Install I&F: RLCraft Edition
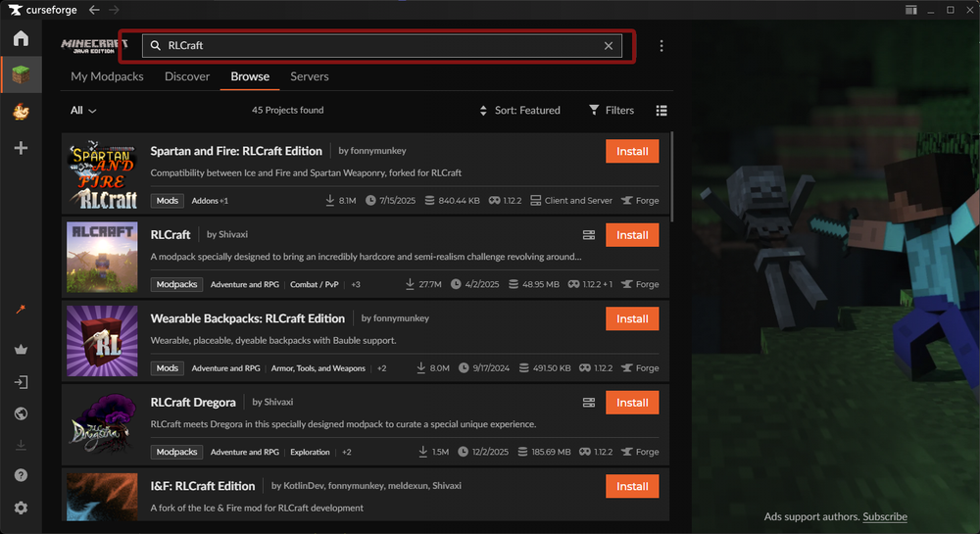Image resolution: width=980 pixels, height=534 pixels. coord(632,486)
